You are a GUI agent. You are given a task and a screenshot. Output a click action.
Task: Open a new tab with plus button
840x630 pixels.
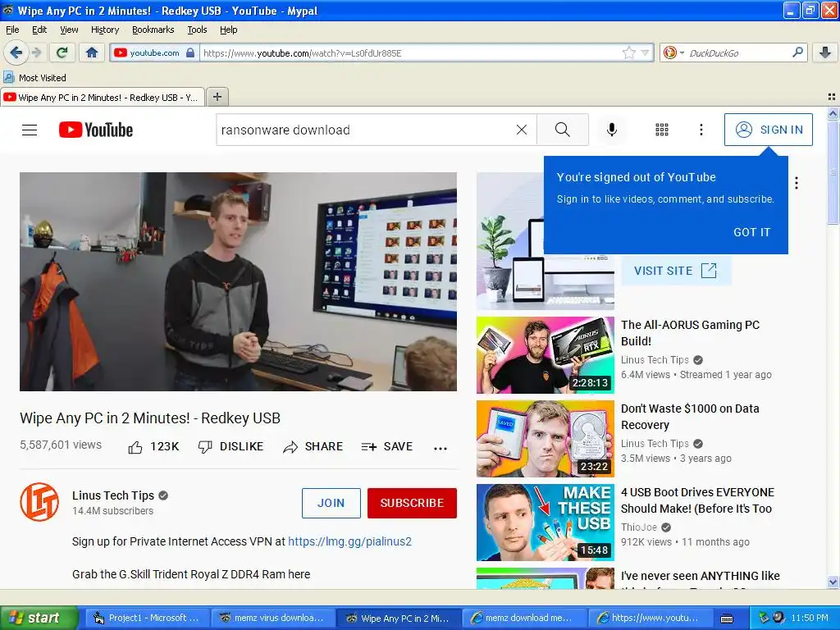(x=217, y=97)
